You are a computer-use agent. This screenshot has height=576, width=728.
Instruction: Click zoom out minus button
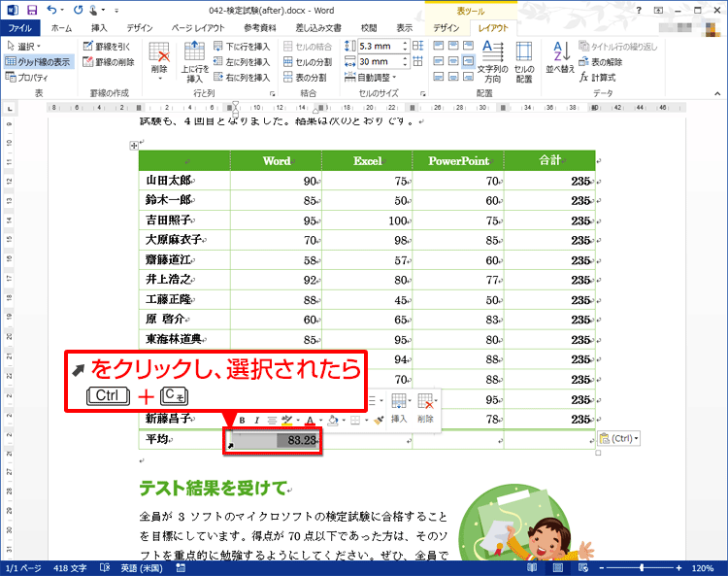click(x=601, y=567)
